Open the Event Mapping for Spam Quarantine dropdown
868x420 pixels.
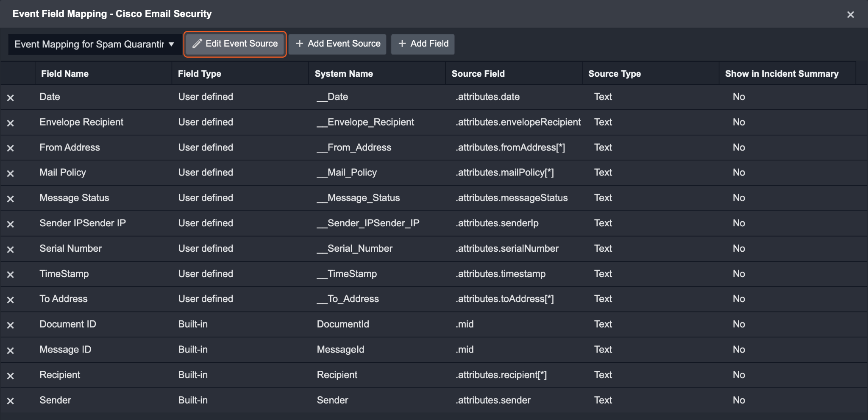[95, 44]
